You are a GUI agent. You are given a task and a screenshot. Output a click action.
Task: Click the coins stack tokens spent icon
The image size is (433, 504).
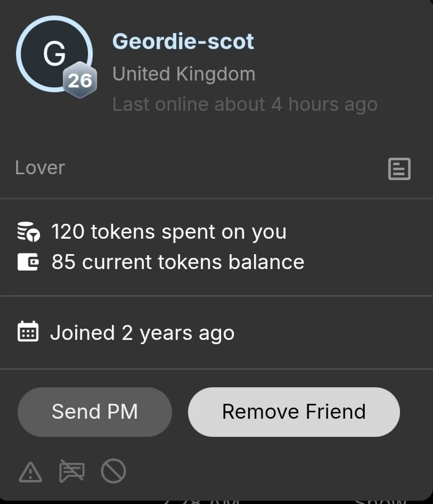coord(28,232)
